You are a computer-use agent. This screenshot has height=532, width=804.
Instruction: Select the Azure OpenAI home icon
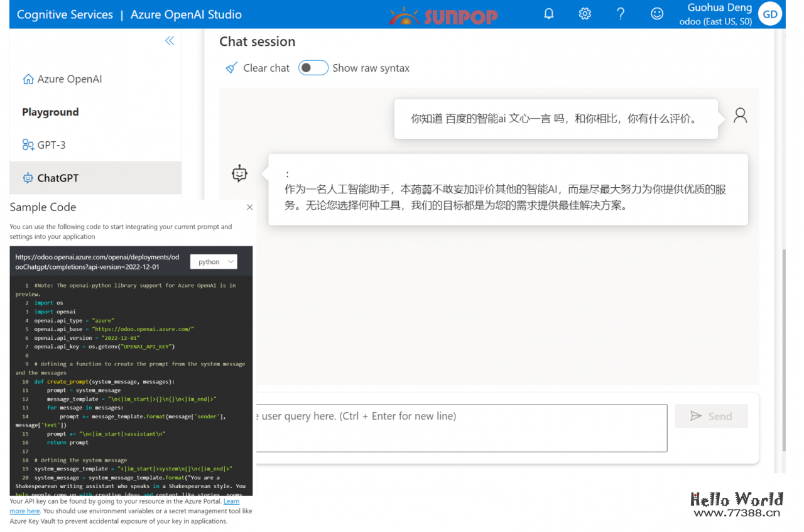[28, 79]
